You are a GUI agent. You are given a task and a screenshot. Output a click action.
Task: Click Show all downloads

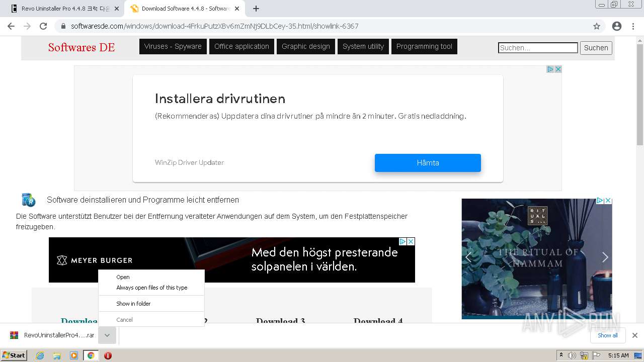coord(608,335)
